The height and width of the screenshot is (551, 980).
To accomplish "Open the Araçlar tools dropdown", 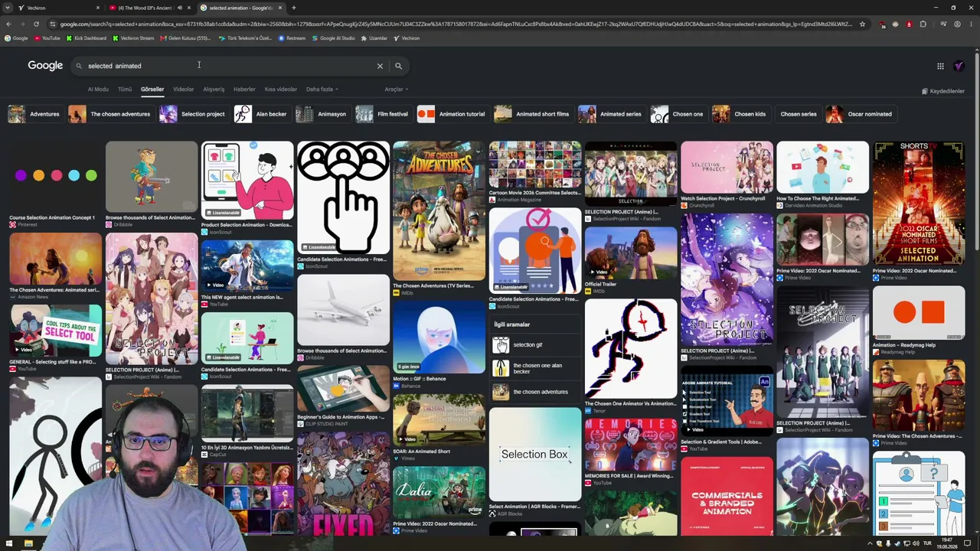I will pyautogui.click(x=396, y=90).
